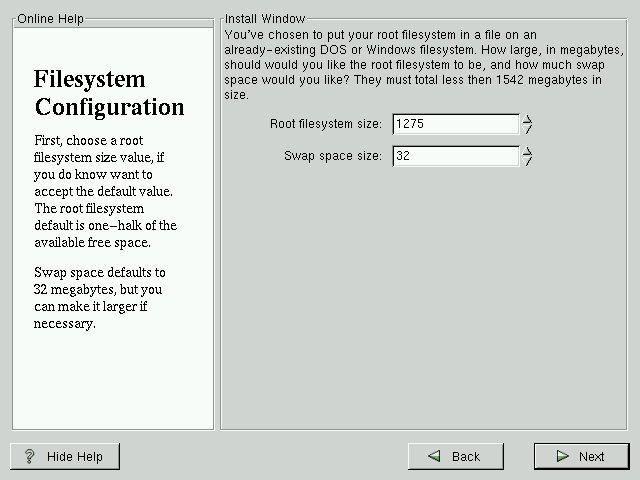Increase swap space size with up arrow
Image resolution: width=640 pixels, height=480 pixels.
(x=528, y=151)
